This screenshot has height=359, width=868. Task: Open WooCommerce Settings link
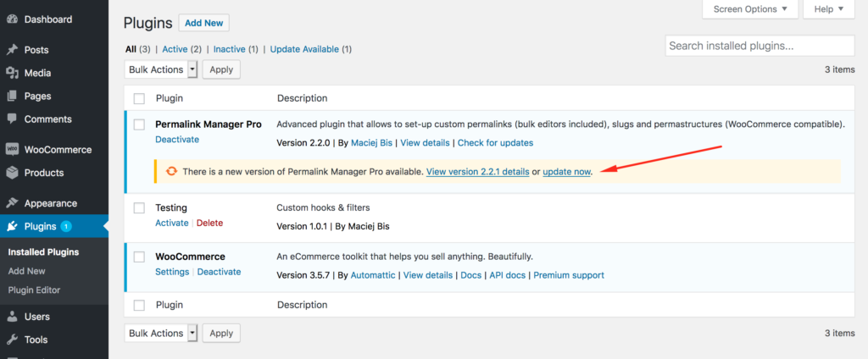click(172, 272)
